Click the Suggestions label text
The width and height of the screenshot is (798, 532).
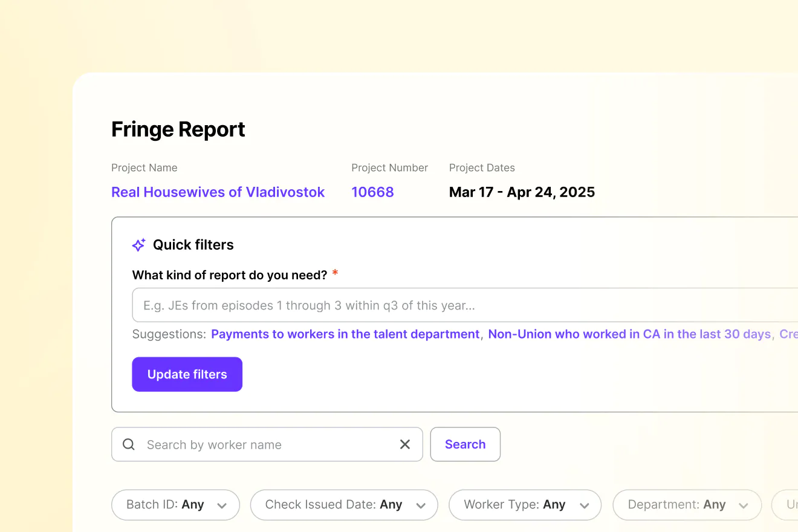[169, 334]
